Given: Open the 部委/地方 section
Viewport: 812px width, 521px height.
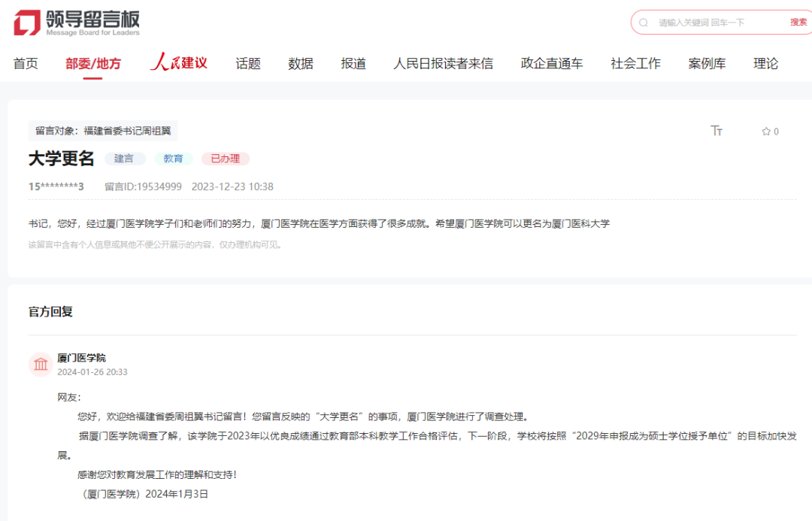Looking at the screenshot, I should coord(92,63).
